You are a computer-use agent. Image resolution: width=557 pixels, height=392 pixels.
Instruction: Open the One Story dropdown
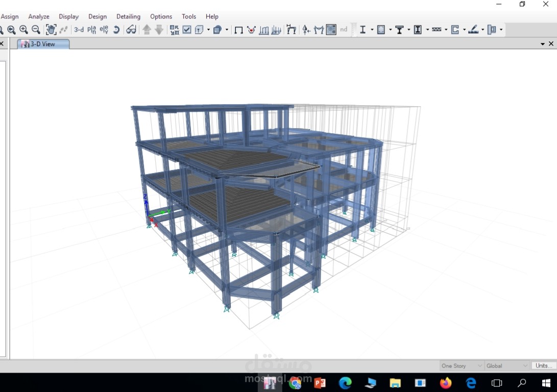coord(462,366)
